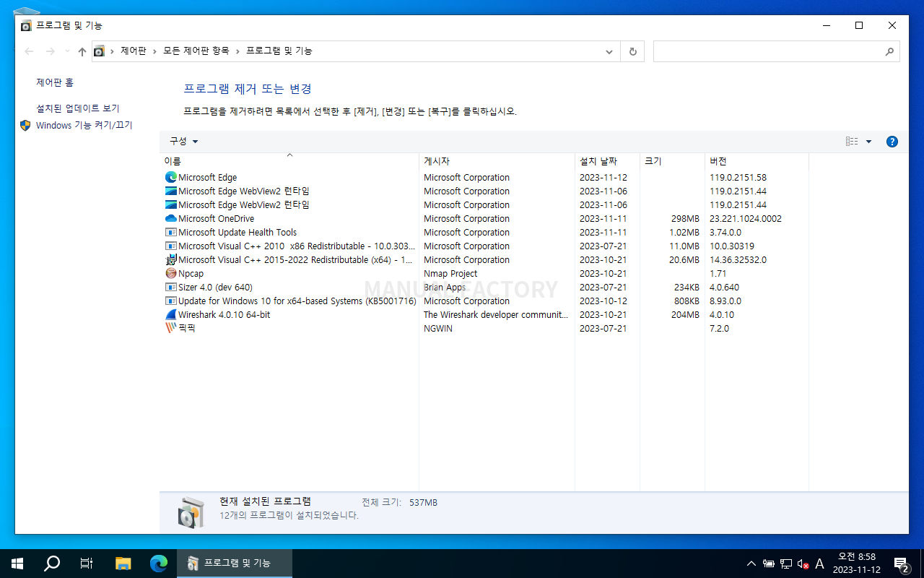Click the version 23.221.1024.0002 cell
Screen dimensions: 924x578
pos(746,218)
